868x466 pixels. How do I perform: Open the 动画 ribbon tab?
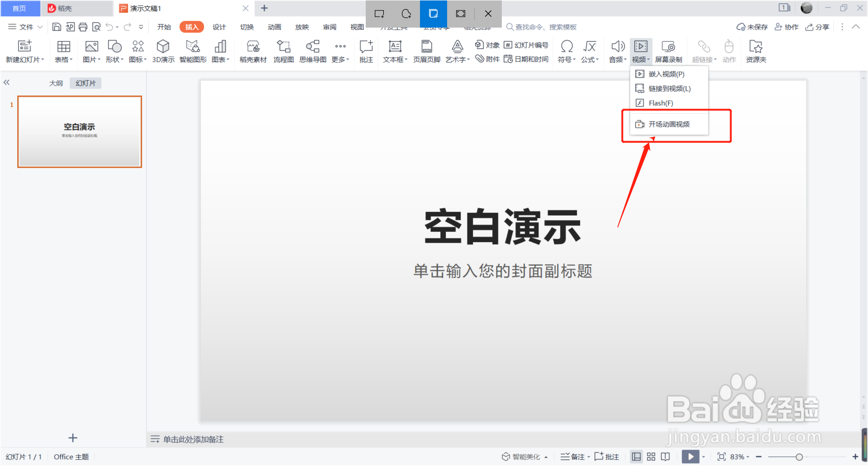click(x=274, y=27)
